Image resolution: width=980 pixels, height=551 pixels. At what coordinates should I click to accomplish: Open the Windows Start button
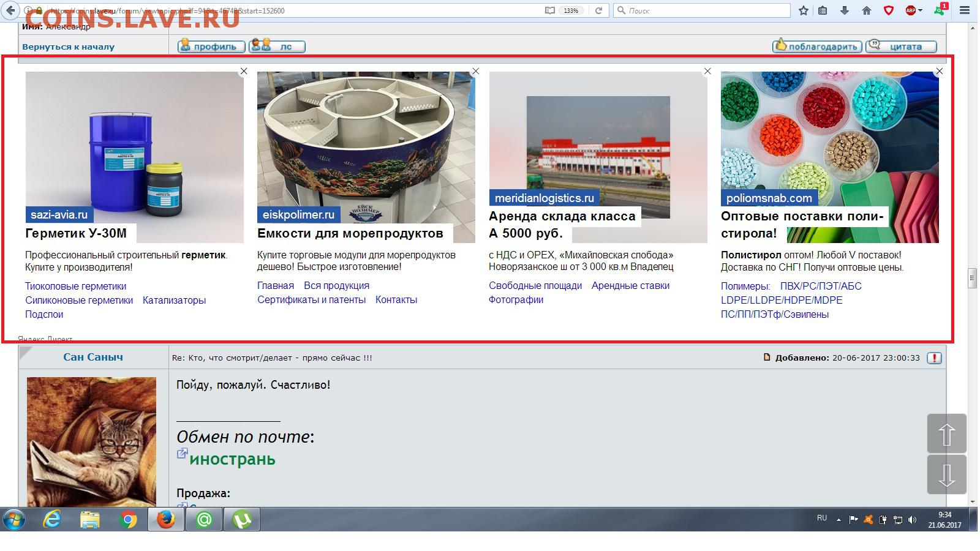click(x=14, y=520)
